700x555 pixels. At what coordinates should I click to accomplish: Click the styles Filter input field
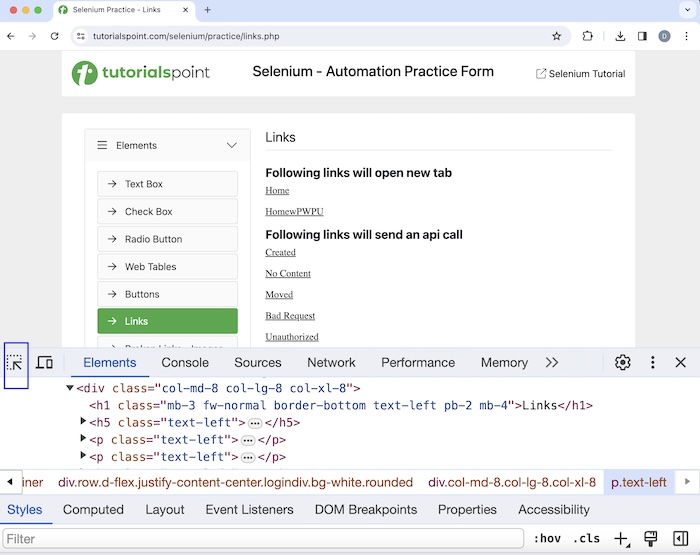coord(262,539)
